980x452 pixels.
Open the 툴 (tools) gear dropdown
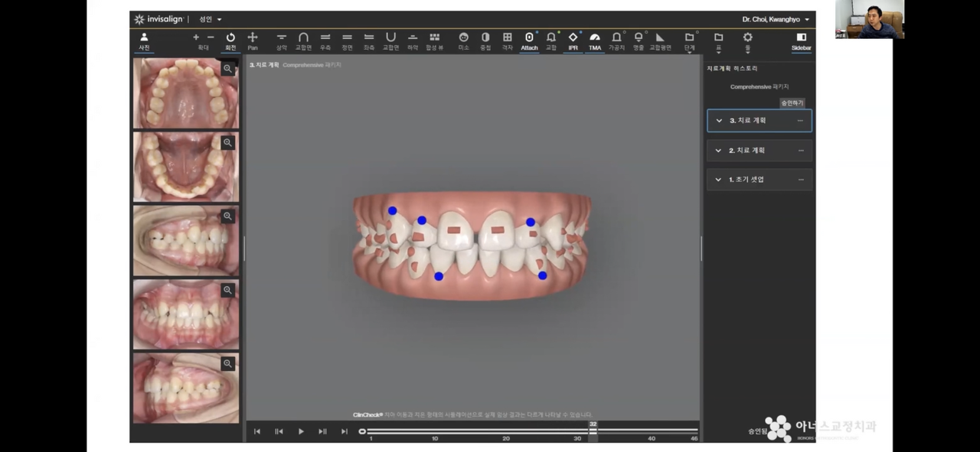[x=748, y=41]
